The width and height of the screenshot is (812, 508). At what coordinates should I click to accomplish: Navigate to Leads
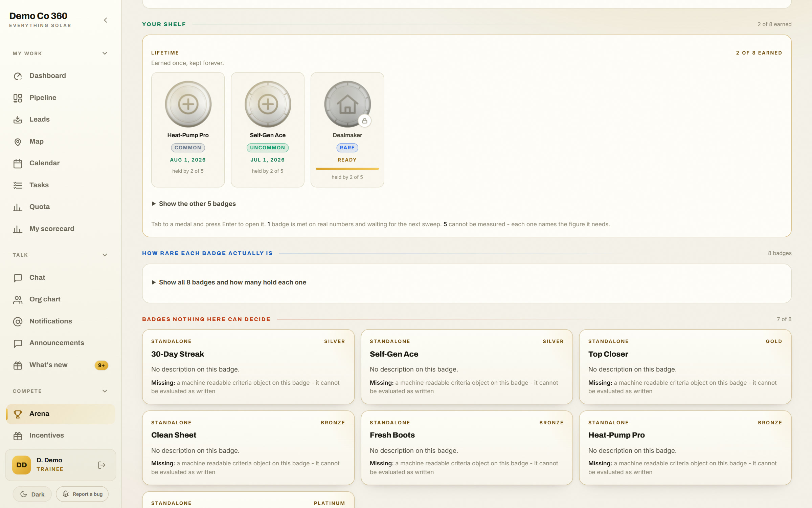click(61, 120)
